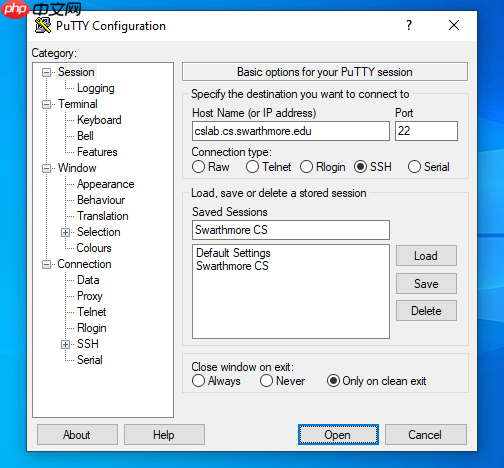
Task: Open the Behaviour settings category
Action: [101, 200]
